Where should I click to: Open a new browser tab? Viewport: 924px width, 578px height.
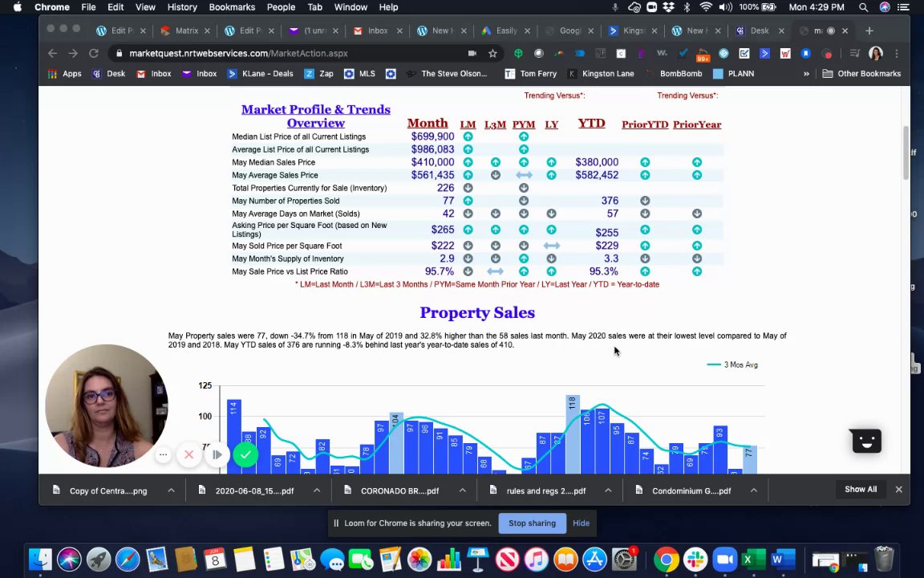869,31
